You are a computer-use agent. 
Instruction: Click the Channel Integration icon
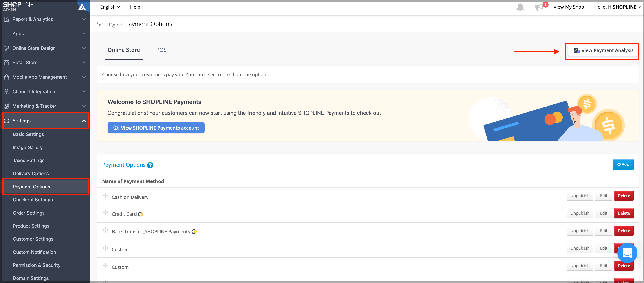pos(7,91)
